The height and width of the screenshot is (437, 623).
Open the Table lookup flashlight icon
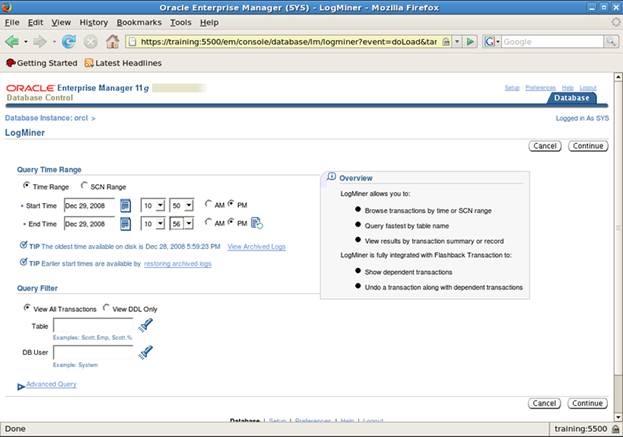(145, 325)
